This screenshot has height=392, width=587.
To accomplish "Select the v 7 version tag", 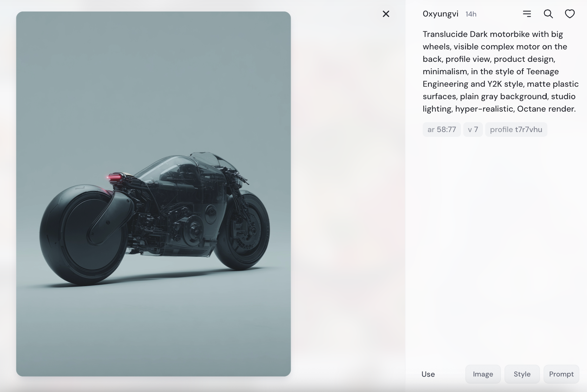I will click(x=473, y=130).
